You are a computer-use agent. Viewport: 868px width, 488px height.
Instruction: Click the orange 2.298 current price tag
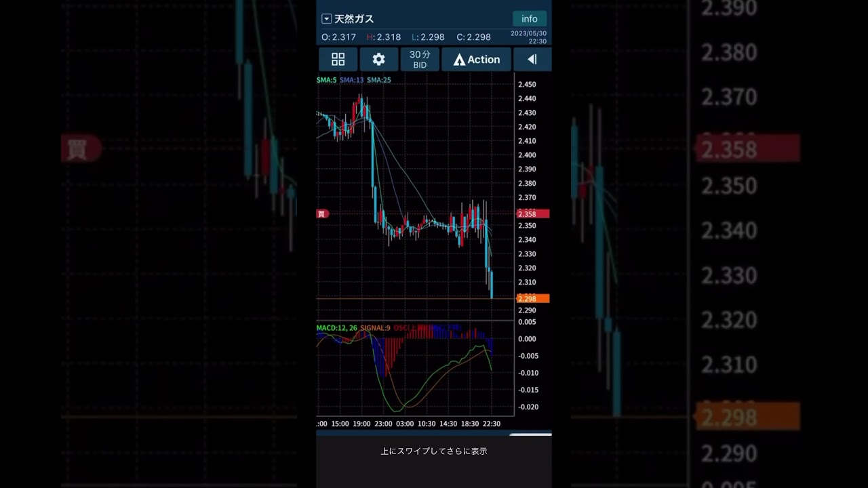click(532, 299)
